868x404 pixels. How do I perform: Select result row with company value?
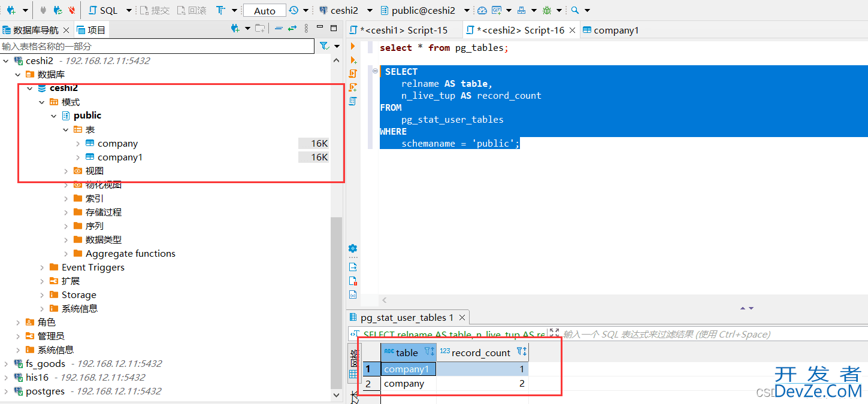[x=445, y=384]
